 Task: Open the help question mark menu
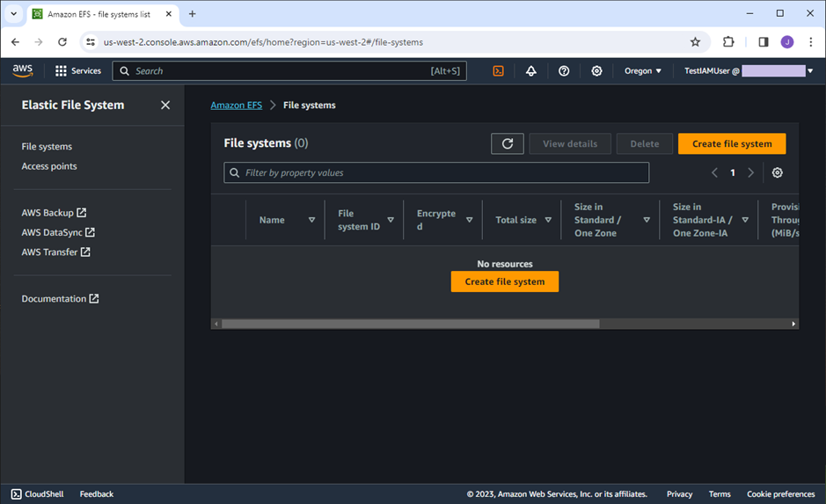[x=564, y=70]
